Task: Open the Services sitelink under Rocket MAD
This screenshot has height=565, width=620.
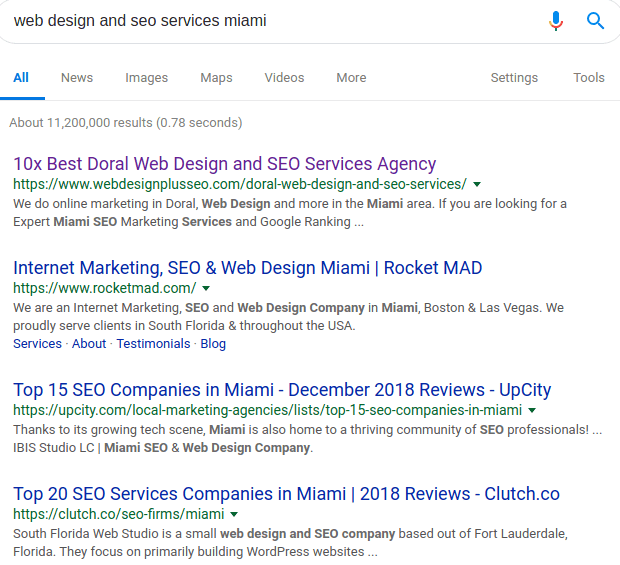Action: pos(38,344)
